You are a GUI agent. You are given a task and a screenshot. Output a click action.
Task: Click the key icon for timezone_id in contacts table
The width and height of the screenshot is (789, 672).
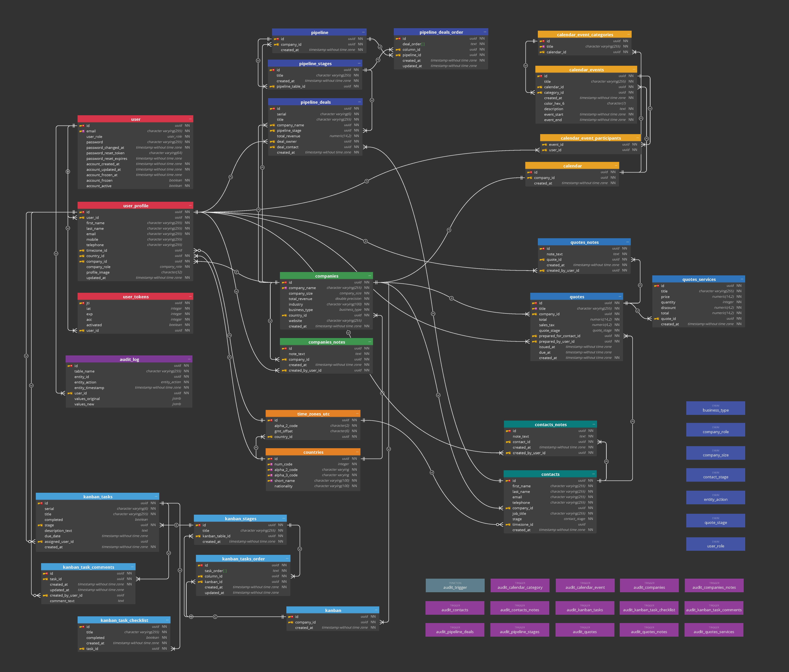508,525
